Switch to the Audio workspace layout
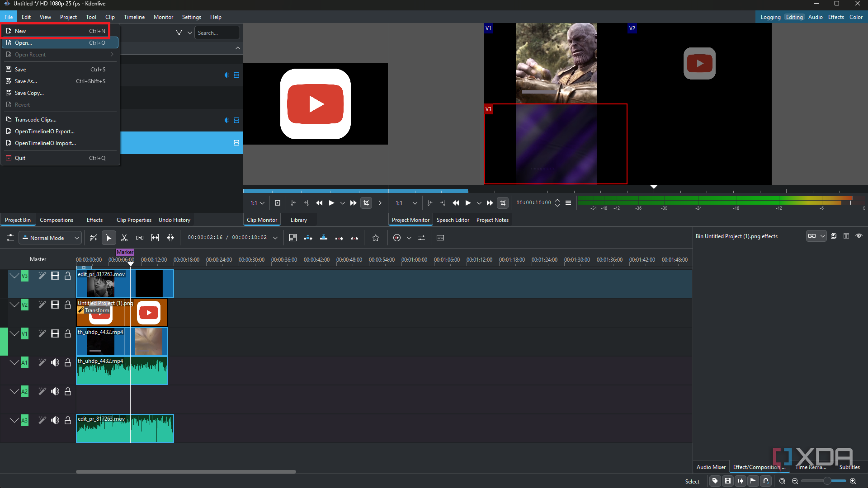 coord(816,17)
